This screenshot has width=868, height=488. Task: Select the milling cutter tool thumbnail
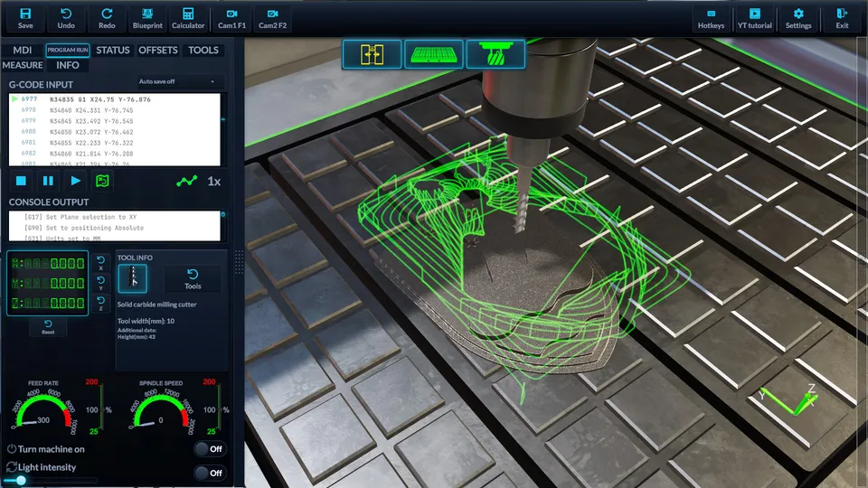[132, 277]
